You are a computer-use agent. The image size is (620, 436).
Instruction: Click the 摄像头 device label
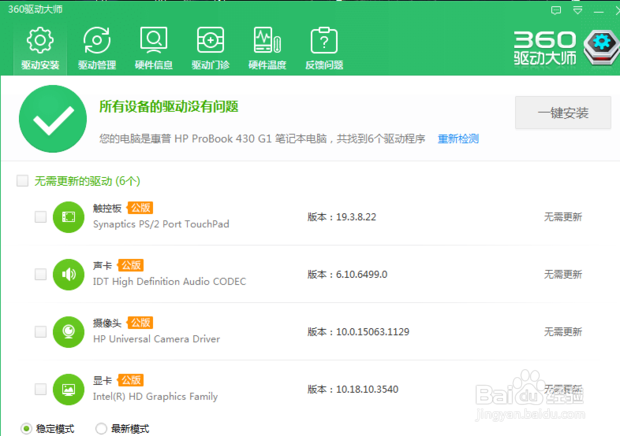[x=107, y=323]
